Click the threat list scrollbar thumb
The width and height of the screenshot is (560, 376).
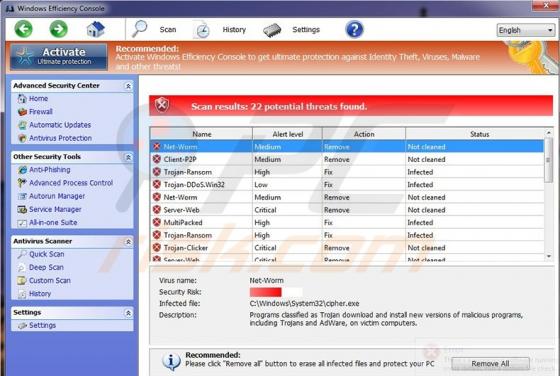click(549, 160)
